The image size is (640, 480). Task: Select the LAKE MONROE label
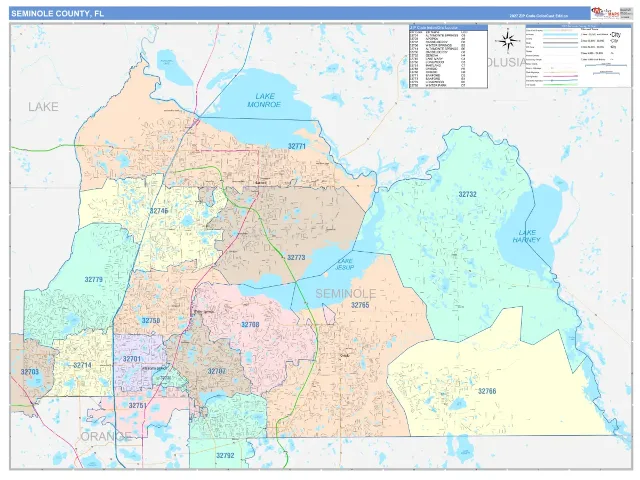pos(264,100)
